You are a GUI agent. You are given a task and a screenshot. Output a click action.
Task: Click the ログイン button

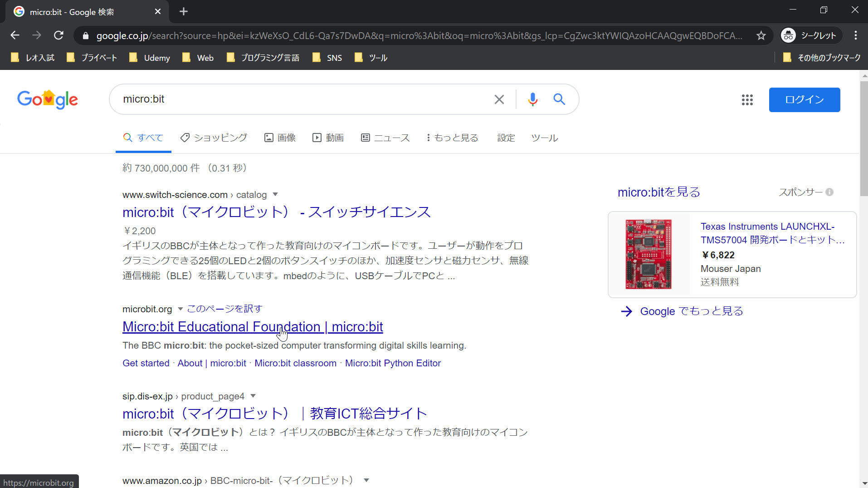pyautogui.click(x=804, y=100)
